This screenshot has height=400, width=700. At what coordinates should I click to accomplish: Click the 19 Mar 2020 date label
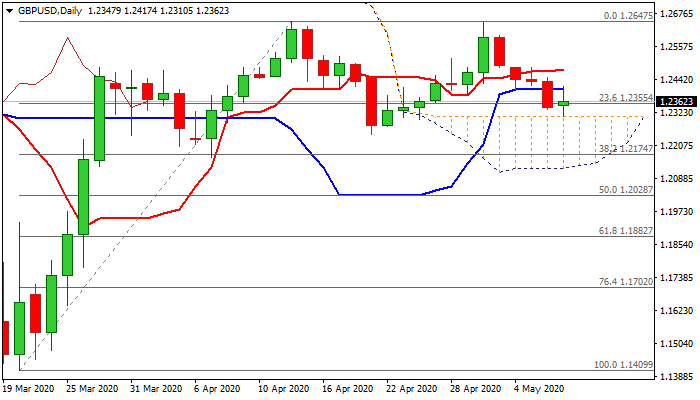coord(29,389)
